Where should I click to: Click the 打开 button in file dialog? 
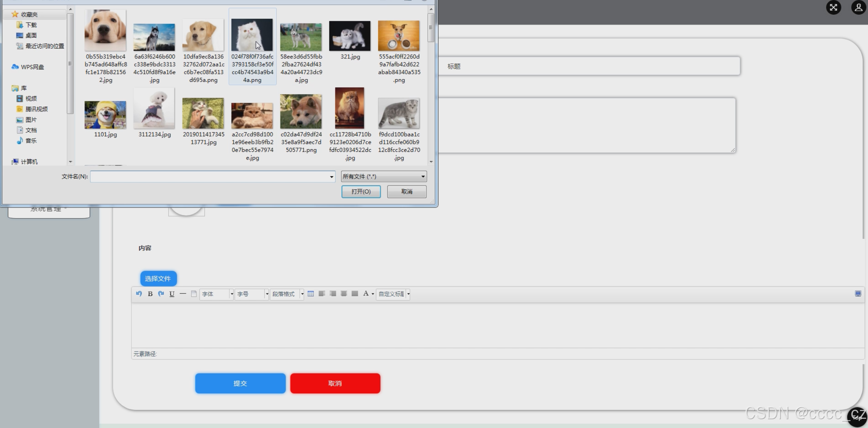point(361,192)
